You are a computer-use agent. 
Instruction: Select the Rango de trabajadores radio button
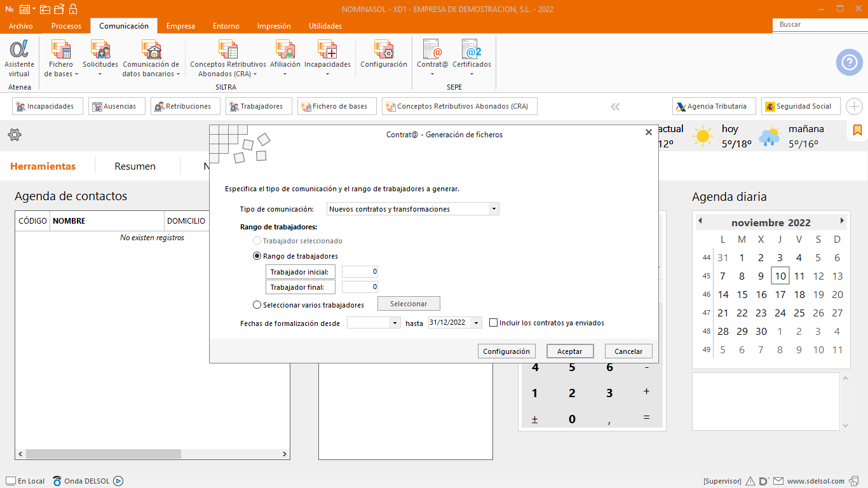coord(257,256)
